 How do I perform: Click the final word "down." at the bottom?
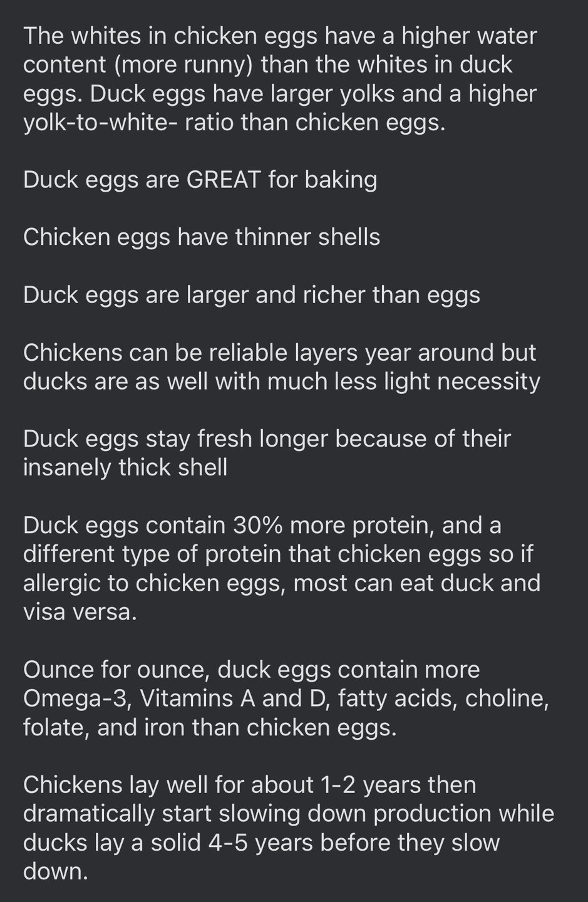click(56, 871)
